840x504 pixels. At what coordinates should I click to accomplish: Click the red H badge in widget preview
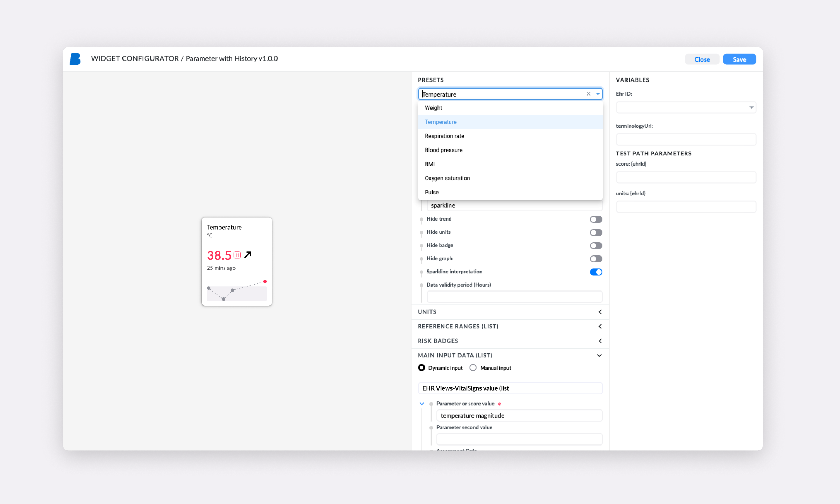(237, 255)
